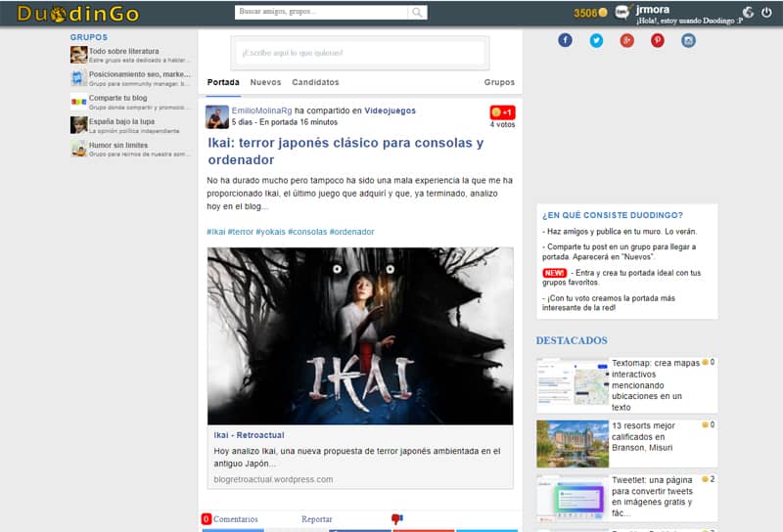The width and height of the screenshot is (783, 532).
Task: Switch to the Portada tab
Action: 223,82
